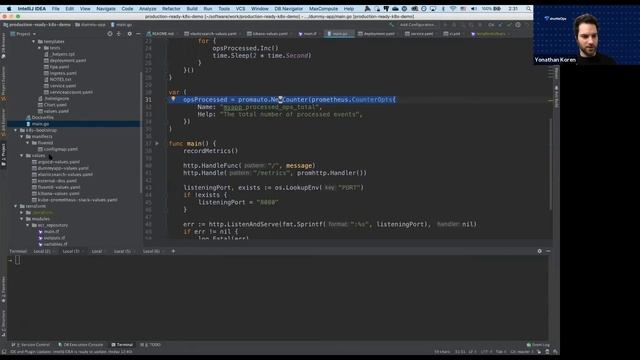Collapse the k8s-bootstrap folder
640x360 pixels.
[16, 130]
